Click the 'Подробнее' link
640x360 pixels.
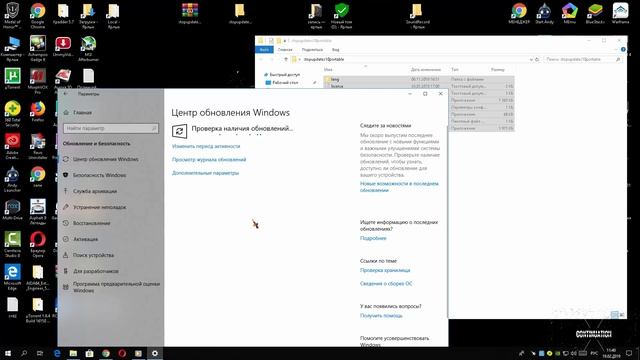373,238
